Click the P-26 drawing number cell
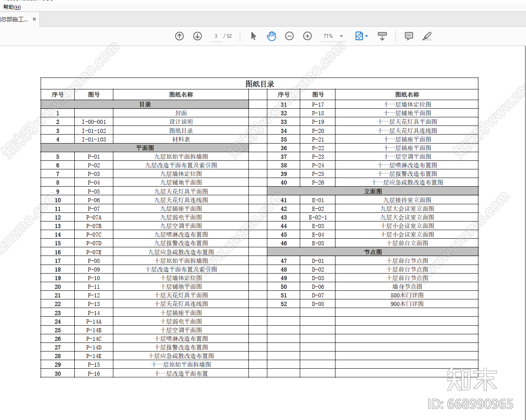This screenshot has height=420, width=526. [318, 183]
